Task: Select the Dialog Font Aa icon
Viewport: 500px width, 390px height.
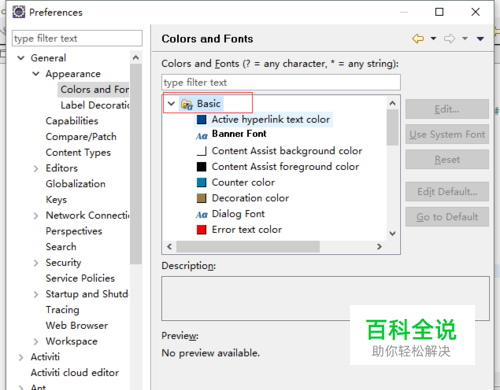Action: 202,214
